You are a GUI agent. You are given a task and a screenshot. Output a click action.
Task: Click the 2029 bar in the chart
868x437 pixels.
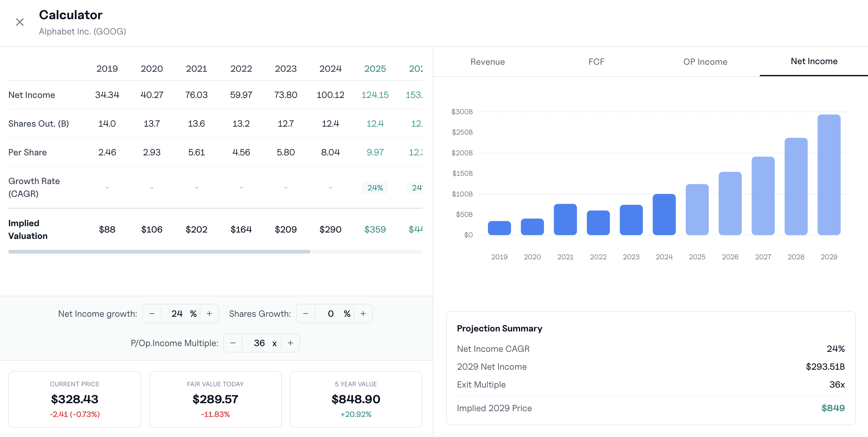pos(829,172)
